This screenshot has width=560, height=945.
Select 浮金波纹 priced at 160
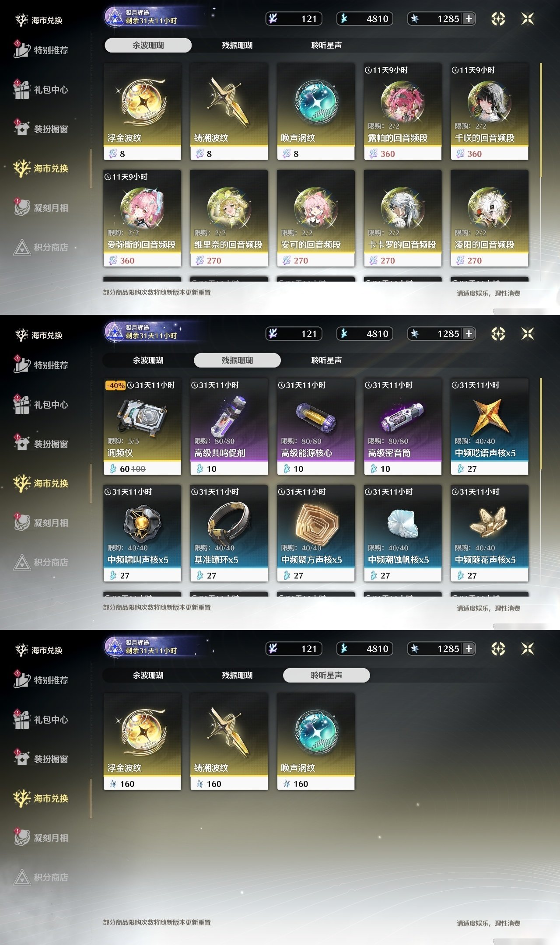click(x=142, y=742)
